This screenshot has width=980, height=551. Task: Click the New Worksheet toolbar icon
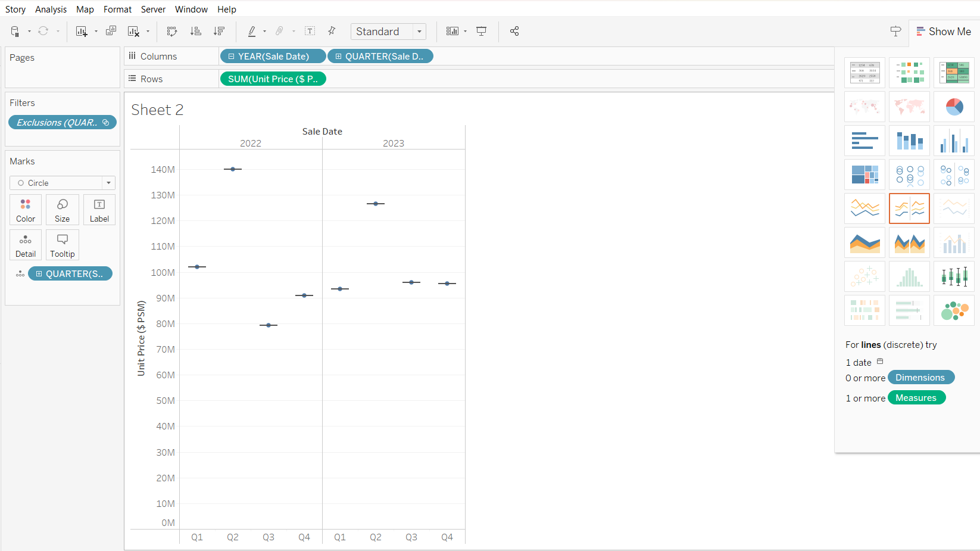click(82, 32)
